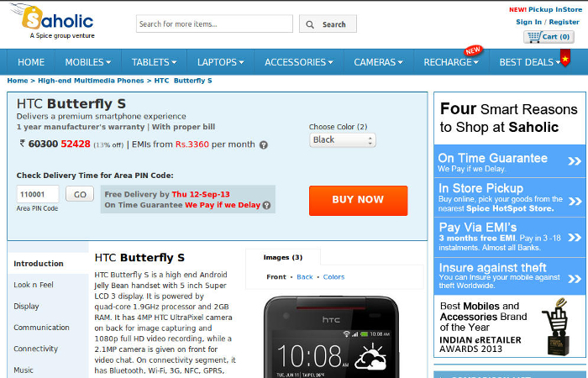Open the Choose Color dropdown
588x378 pixels.
[x=342, y=140]
